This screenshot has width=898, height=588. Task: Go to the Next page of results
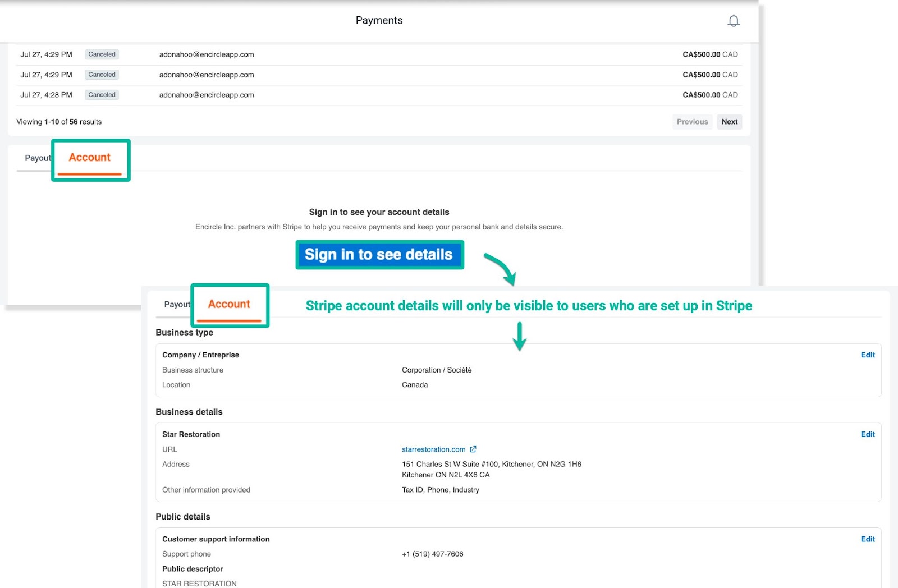(729, 122)
